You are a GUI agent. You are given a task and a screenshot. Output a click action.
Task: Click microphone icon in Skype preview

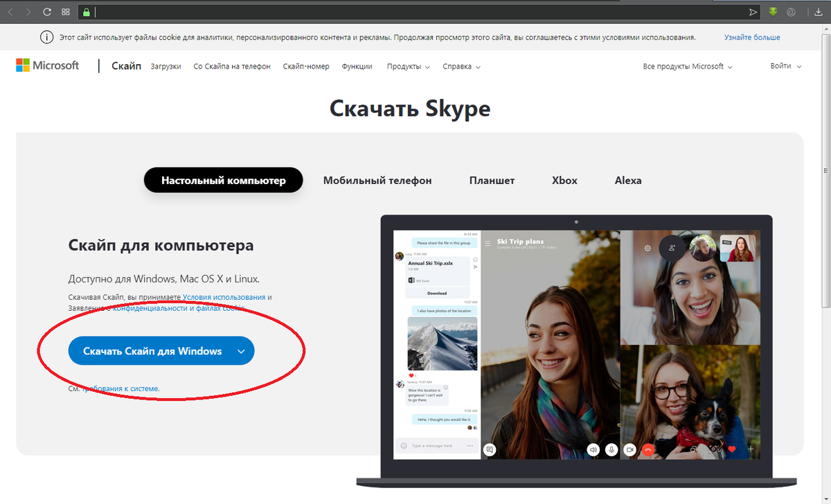coord(611,449)
